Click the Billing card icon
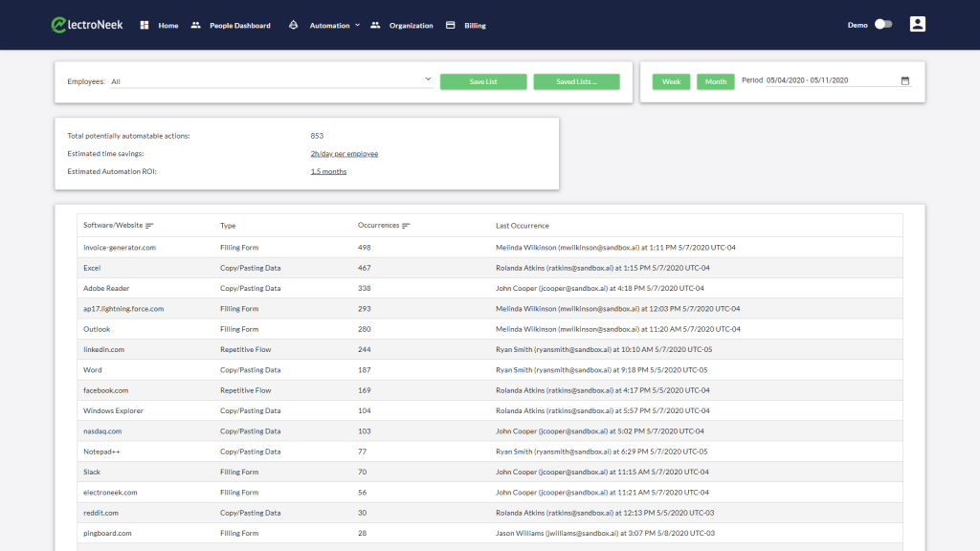Screen dimensions: 980x551 click(x=450, y=25)
